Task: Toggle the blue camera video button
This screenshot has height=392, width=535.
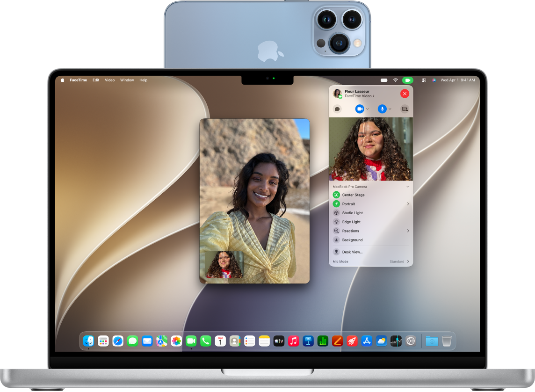Action: coord(360,109)
